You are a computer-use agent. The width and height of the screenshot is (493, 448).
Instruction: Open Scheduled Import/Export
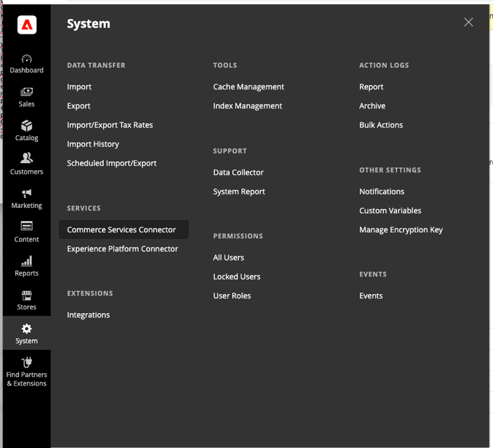(x=112, y=163)
